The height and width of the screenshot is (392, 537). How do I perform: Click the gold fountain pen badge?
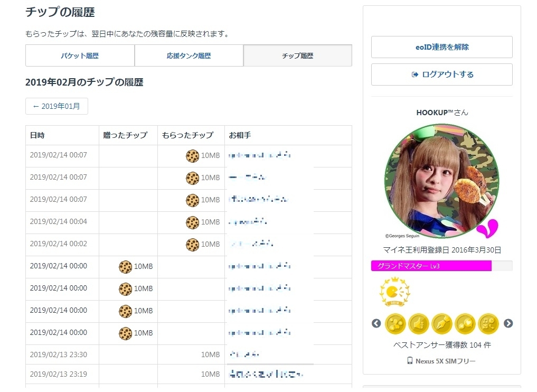point(442,323)
